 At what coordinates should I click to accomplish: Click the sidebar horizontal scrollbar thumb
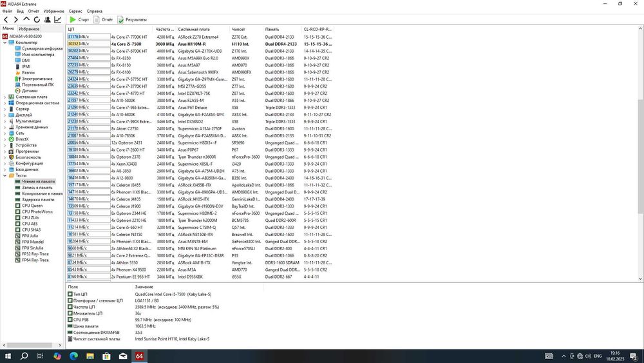click(x=29, y=345)
